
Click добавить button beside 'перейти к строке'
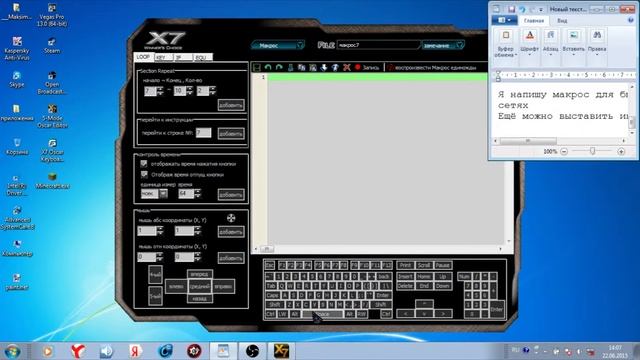[231, 133]
